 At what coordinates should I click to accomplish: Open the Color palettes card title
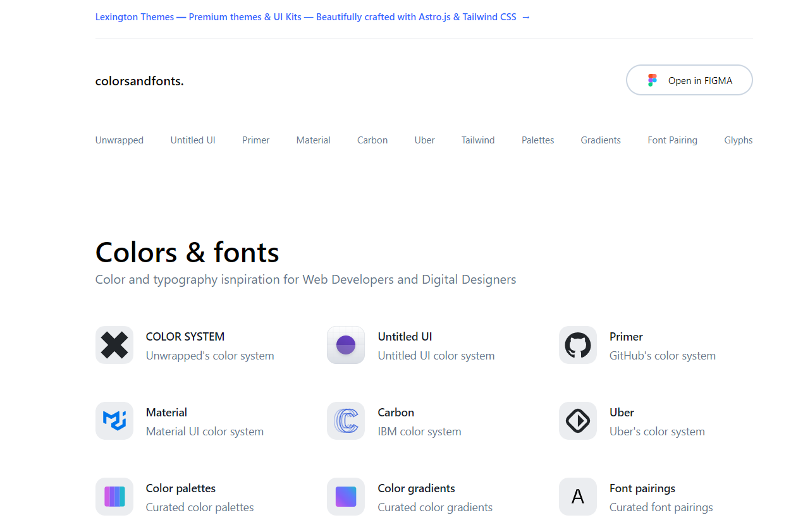(181, 488)
